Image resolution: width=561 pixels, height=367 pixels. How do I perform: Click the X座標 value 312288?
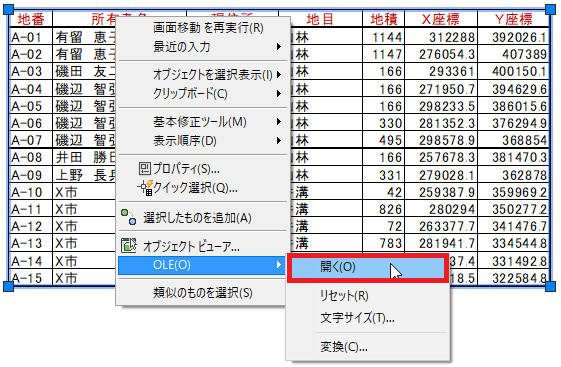point(452,37)
